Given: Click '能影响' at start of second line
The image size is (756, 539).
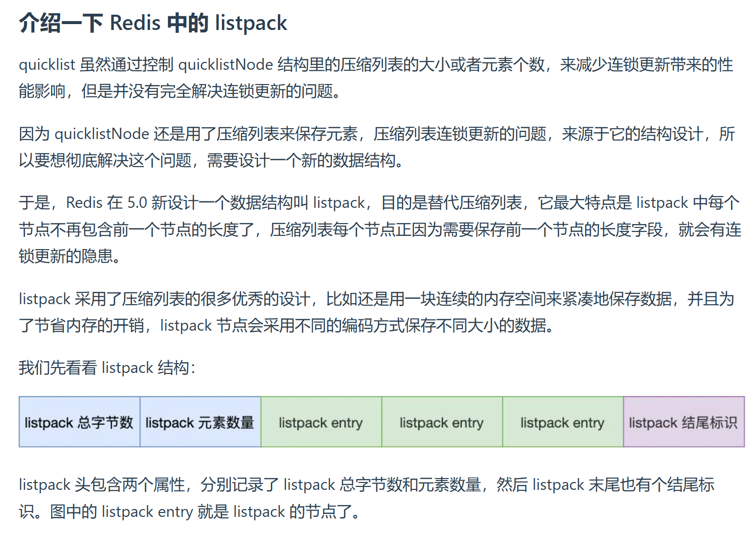Looking at the screenshot, I should click(42, 91).
